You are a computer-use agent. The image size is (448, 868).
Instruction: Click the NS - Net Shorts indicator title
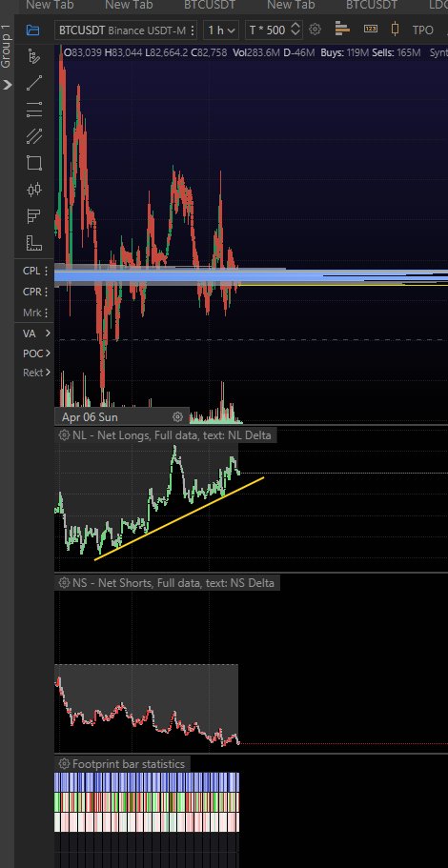pos(173,582)
